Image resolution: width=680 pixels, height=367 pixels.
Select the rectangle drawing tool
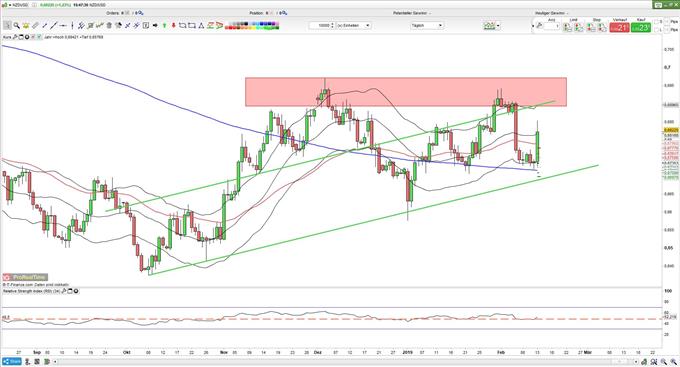[x=192, y=26]
